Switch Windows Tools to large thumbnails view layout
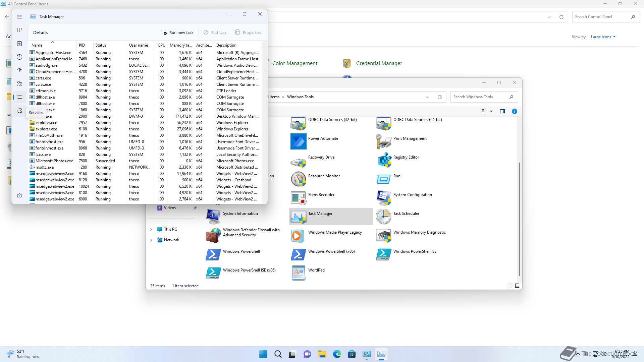Viewport: 644px width, 362px height. [517, 286]
